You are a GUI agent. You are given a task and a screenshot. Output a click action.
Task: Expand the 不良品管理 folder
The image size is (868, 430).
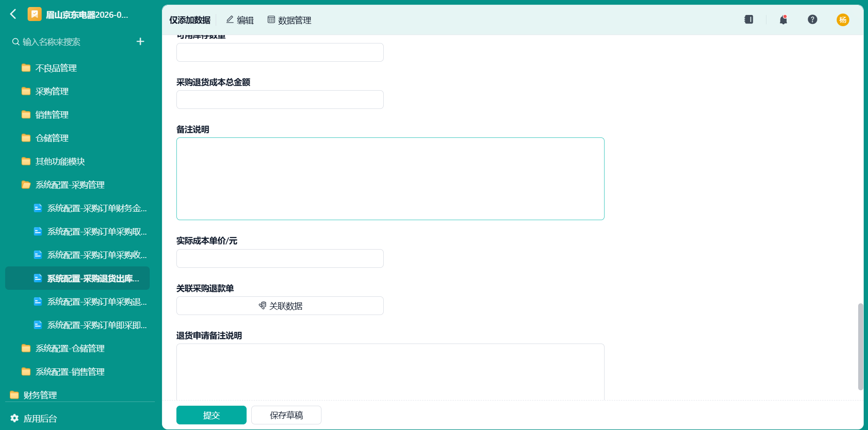(77, 68)
